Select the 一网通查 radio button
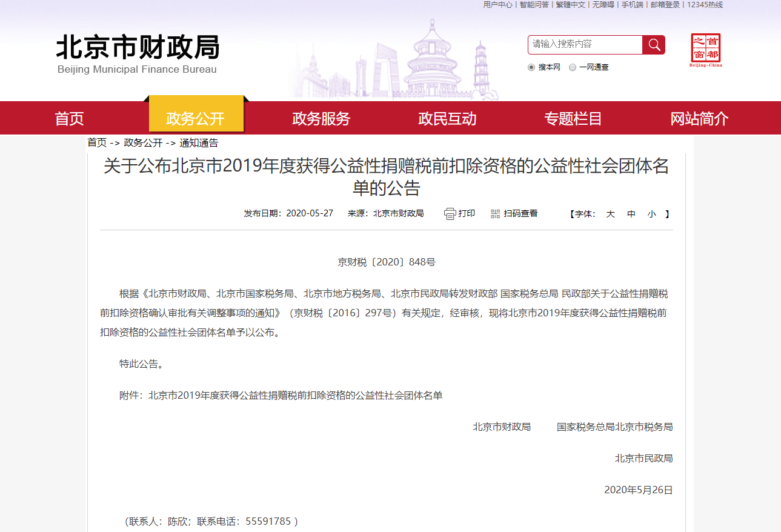781x532 pixels. (x=573, y=67)
